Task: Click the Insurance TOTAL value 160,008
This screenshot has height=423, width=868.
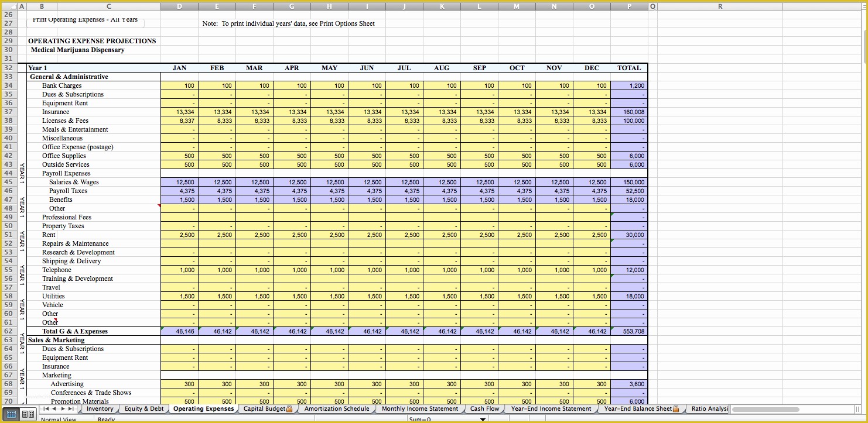Action: [x=629, y=112]
